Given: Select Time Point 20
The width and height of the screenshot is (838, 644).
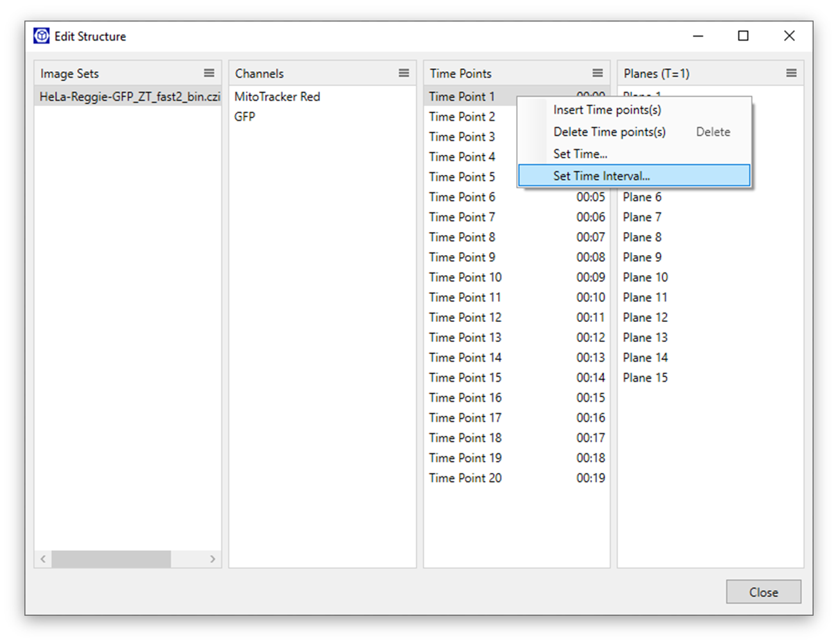Looking at the screenshot, I should click(465, 478).
